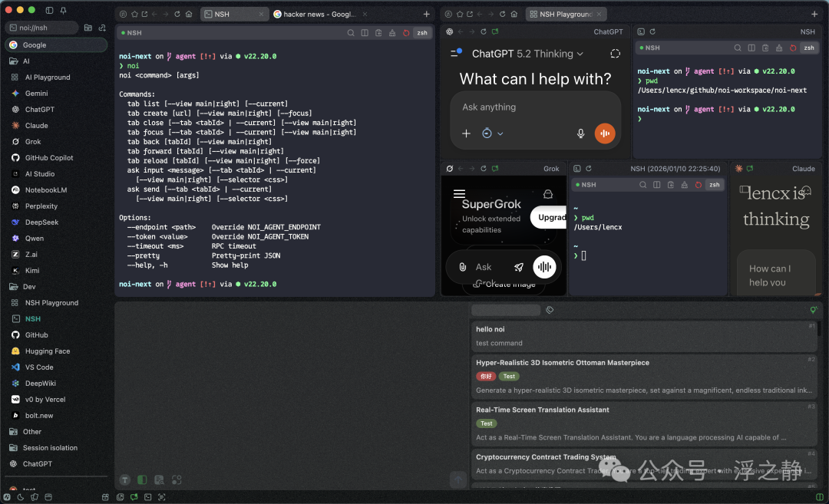Click the Upgrade button in Grok
The height and width of the screenshot is (504, 829).
tap(551, 217)
